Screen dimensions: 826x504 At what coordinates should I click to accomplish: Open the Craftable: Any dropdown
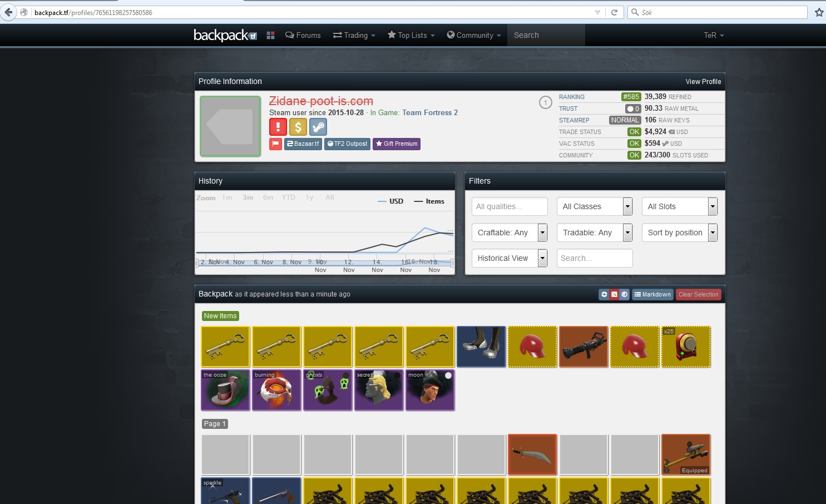click(510, 233)
